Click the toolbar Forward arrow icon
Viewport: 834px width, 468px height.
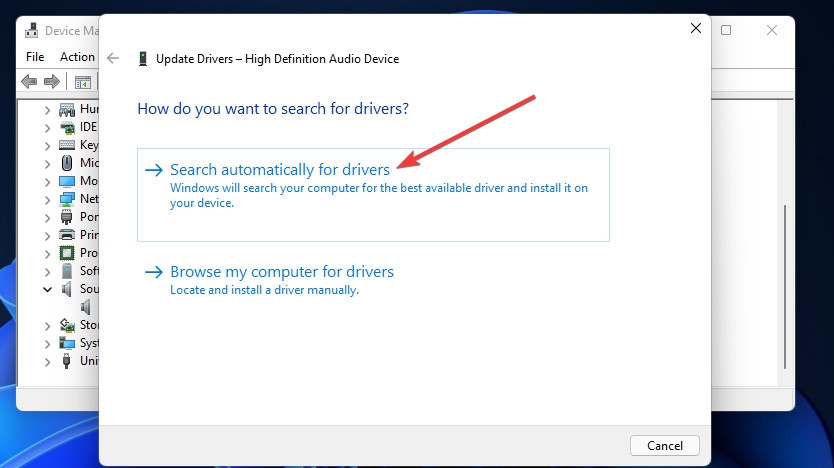(52, 82)
